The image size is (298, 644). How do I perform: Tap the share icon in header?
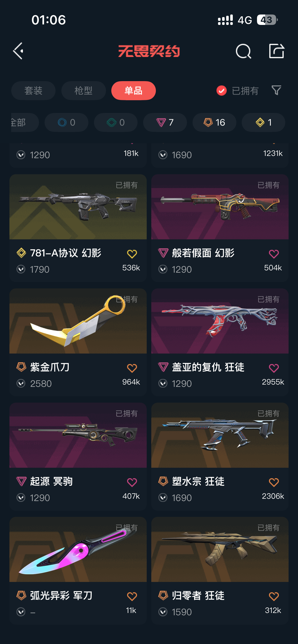(277, 51)
